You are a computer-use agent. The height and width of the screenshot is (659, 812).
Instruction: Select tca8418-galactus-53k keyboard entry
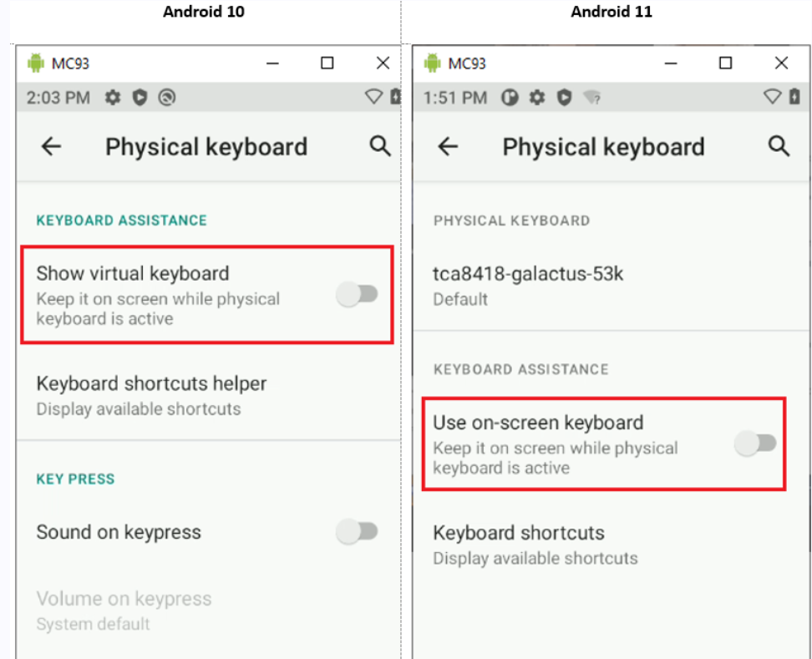[x=528, y=284]
